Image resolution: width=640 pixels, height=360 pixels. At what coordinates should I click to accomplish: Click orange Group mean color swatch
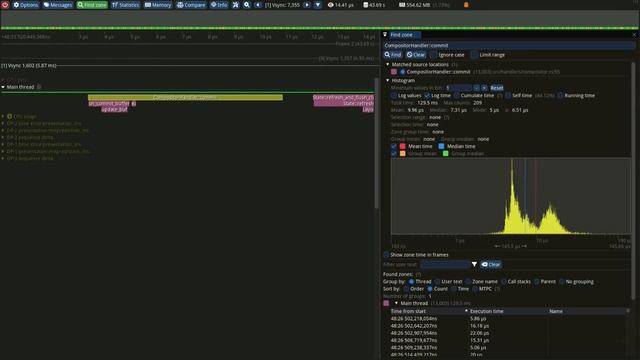(x=402, y=153)
